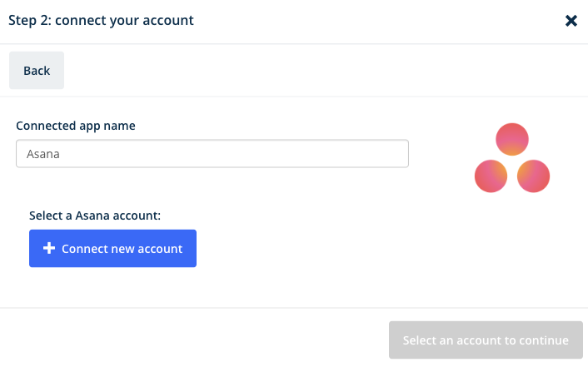Dismiss the connect account dialog
This screenshot has width=588, height=367.
pos(571,21)
